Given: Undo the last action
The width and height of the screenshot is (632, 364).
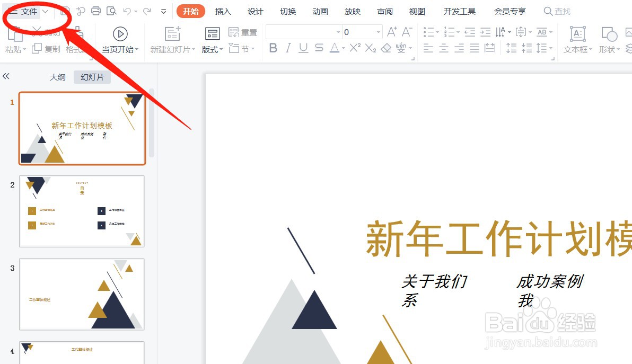Looking at the screenshot, I should [x=127, y=11].
